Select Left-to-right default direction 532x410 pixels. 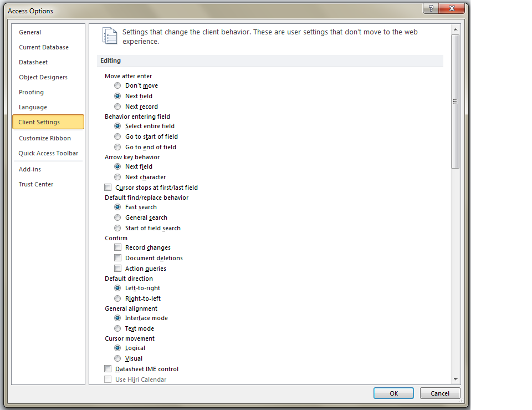coord(117,288)
